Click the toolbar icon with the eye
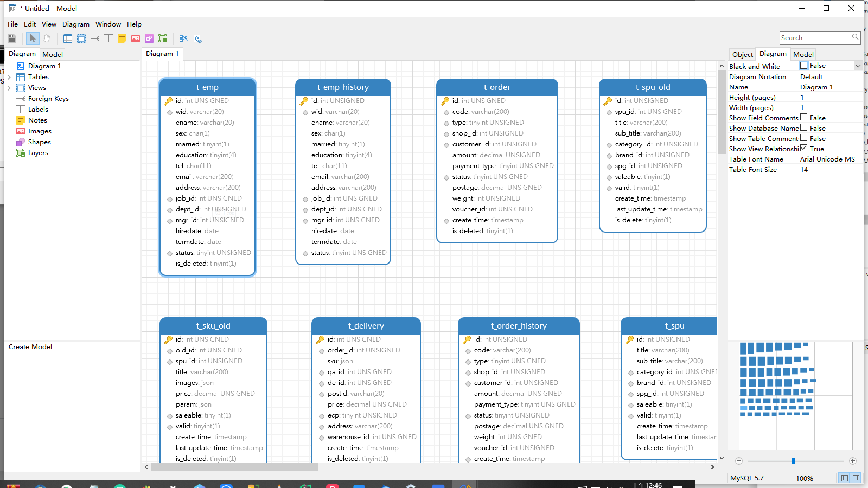Screen dimensions: 868x488 [197, 38]
